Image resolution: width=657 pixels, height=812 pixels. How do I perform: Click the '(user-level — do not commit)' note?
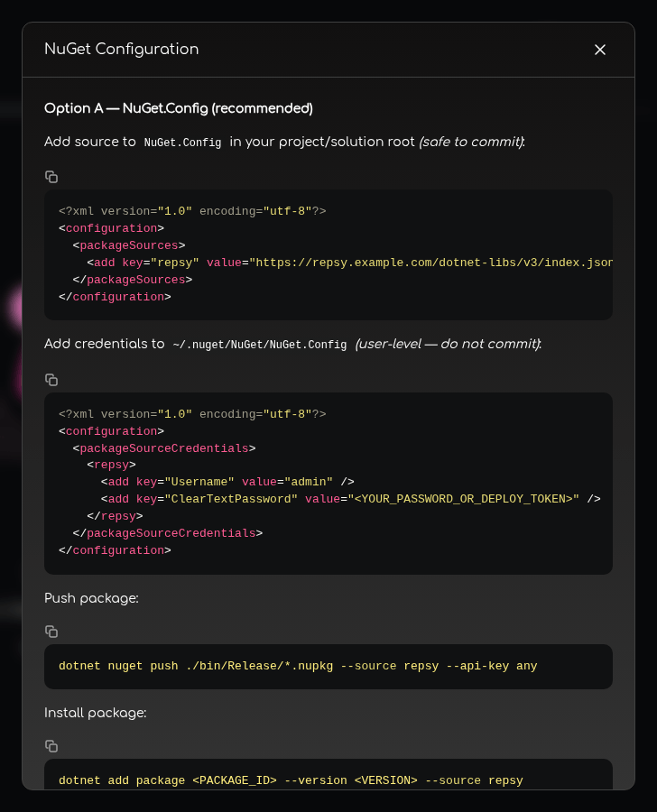click(x=449, y=344)
